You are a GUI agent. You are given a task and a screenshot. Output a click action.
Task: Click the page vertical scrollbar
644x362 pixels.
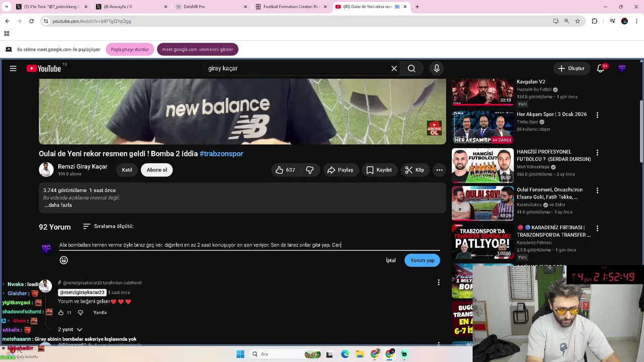pos(641,131)
